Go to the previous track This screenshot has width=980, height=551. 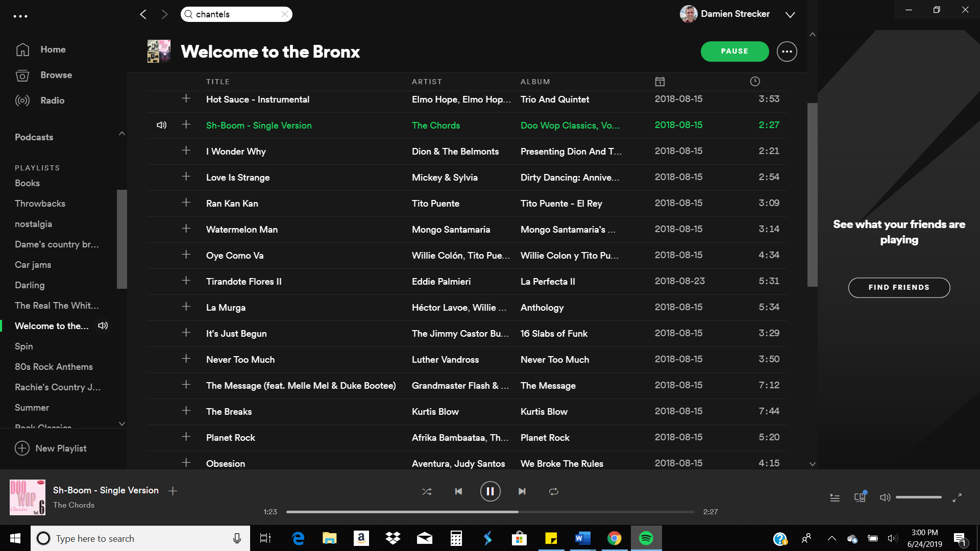[458, 491]
